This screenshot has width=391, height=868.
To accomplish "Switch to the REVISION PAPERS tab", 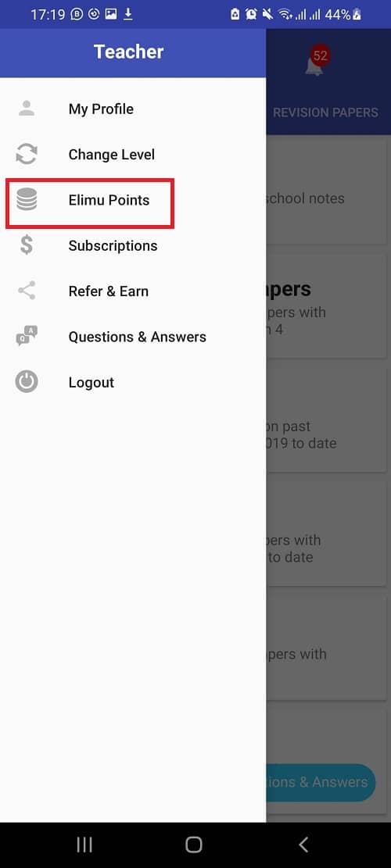I will [325, 113].
